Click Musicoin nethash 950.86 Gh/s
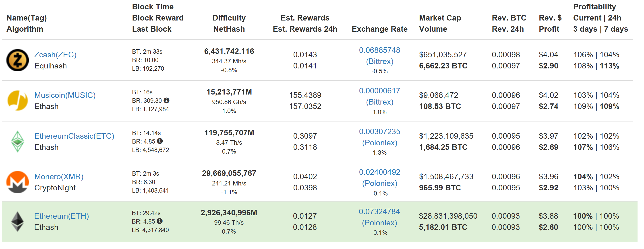644x249 pixels. click(x=229, y=102)
